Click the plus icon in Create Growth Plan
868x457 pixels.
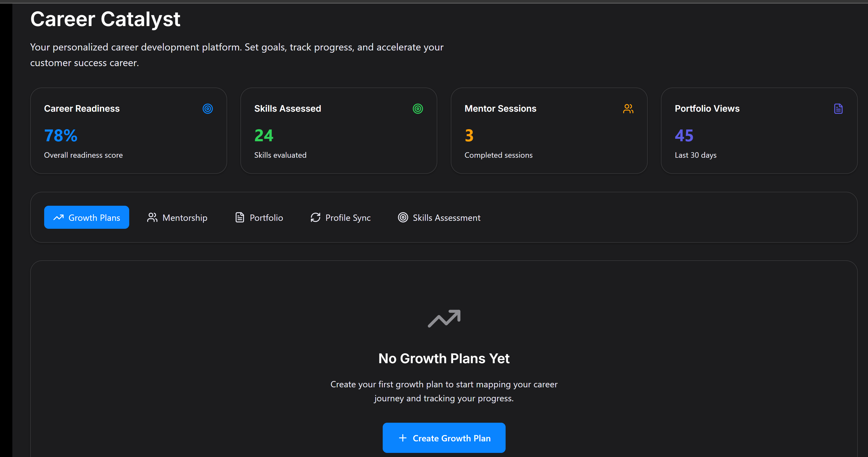point(403,438)
